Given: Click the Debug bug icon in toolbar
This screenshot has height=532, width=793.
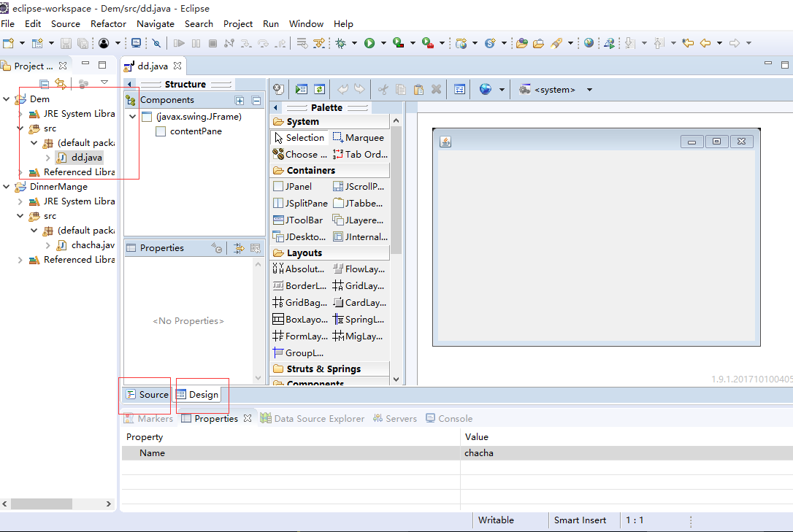Looking at the screenshot, I should pyautogui.click(x=341, y=43).
